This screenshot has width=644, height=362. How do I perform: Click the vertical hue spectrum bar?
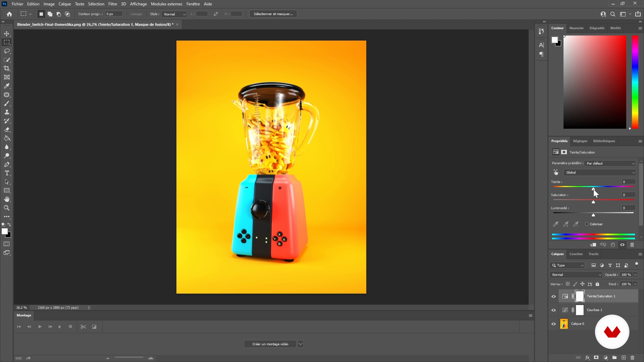[635, 82]
